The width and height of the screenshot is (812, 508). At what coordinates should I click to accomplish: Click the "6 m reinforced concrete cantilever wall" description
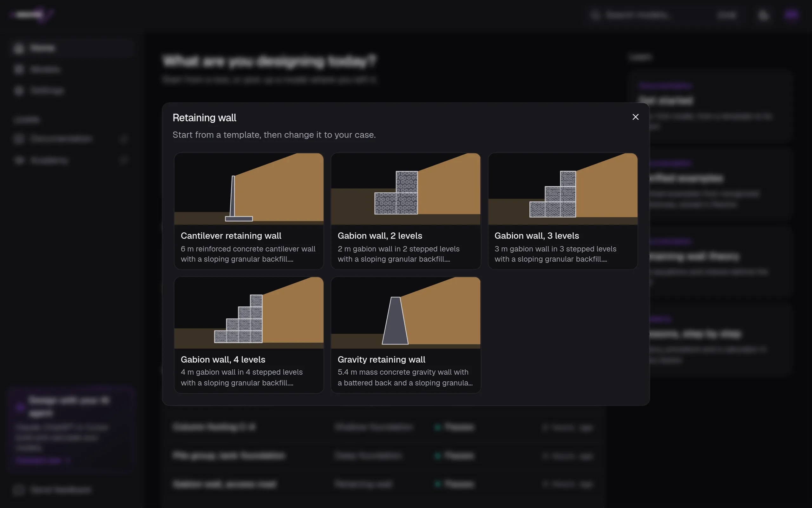[248, 254]
